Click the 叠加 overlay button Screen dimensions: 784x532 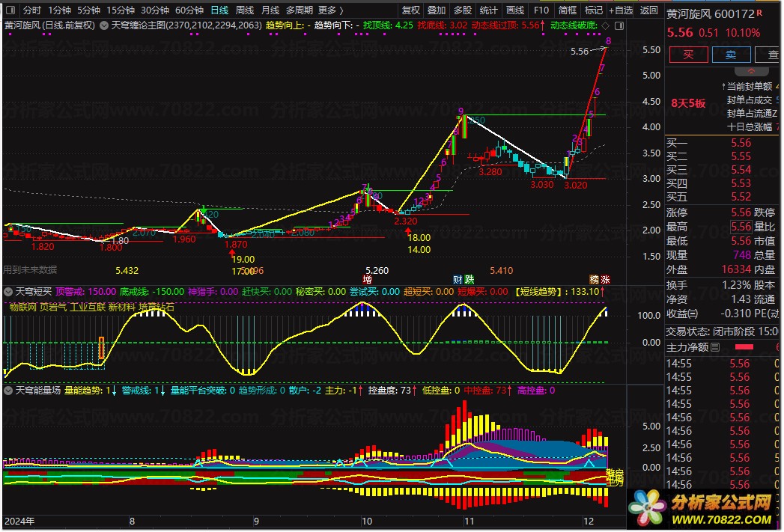pyautogui.click(x=436, y=10)
